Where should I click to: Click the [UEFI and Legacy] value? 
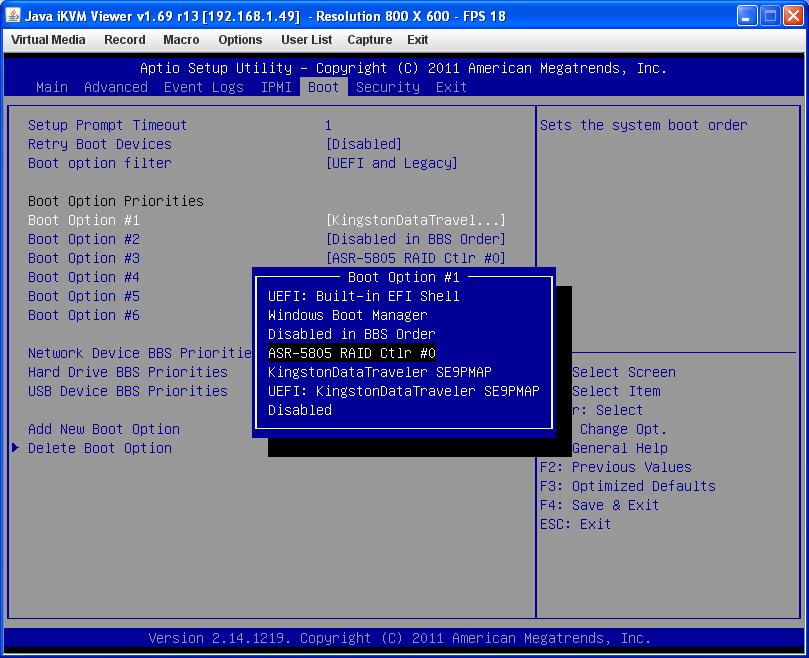pyautogui.click(x=392, y=163)
